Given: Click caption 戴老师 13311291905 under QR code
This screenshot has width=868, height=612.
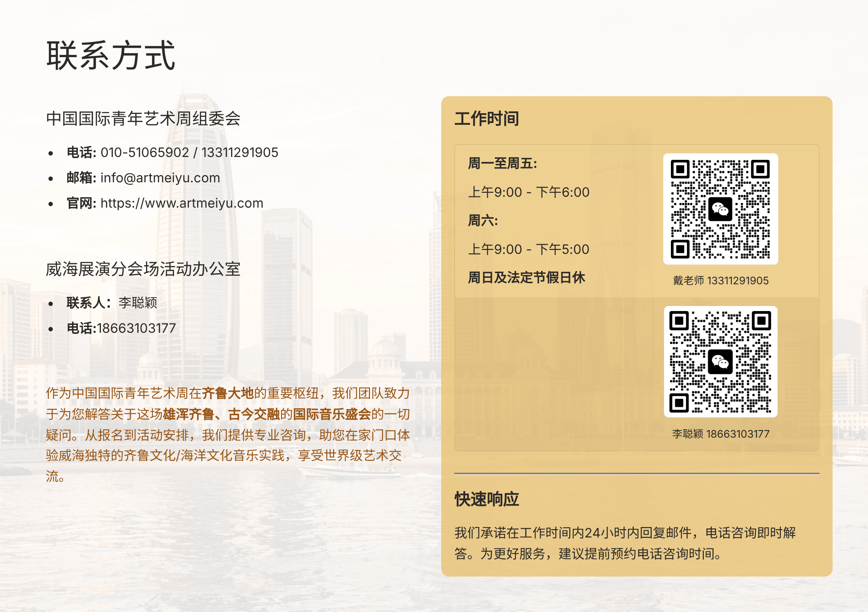Looking at the screenshot, I should (x=720, y=280).
